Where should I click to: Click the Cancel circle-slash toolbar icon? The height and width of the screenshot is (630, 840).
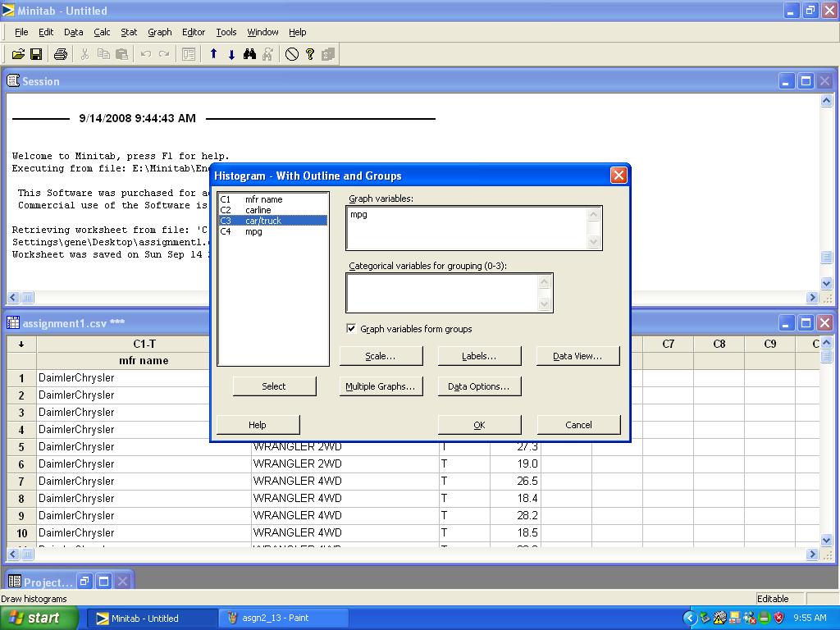(x=292, y=54)
